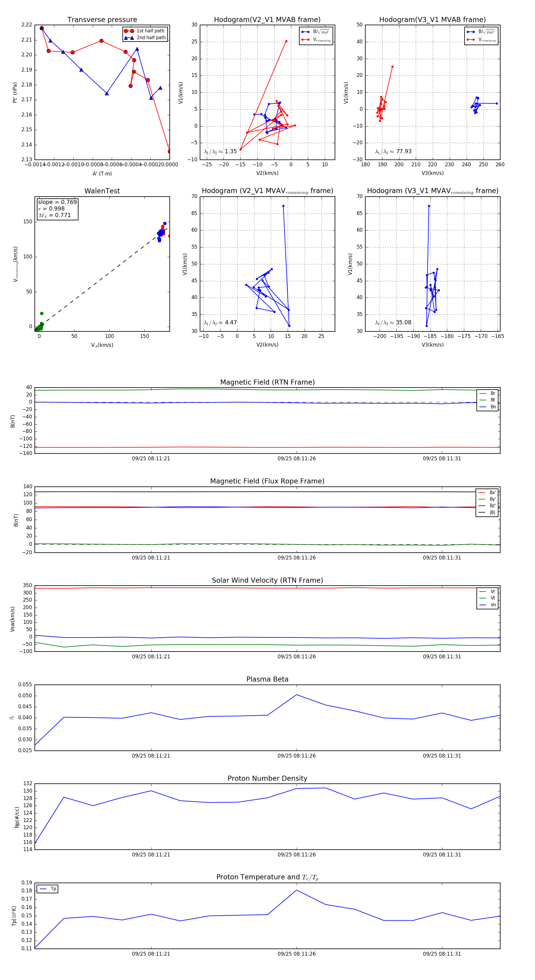Click the WalenTest slope statistics box
The image size is (535, 980).
pos(57,208)
